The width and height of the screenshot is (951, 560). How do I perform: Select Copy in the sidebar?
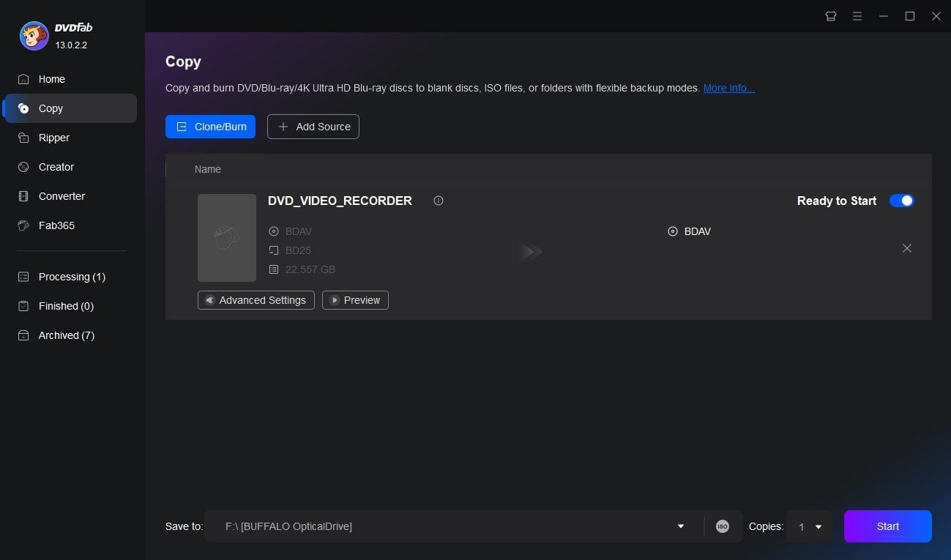(70, 108)
